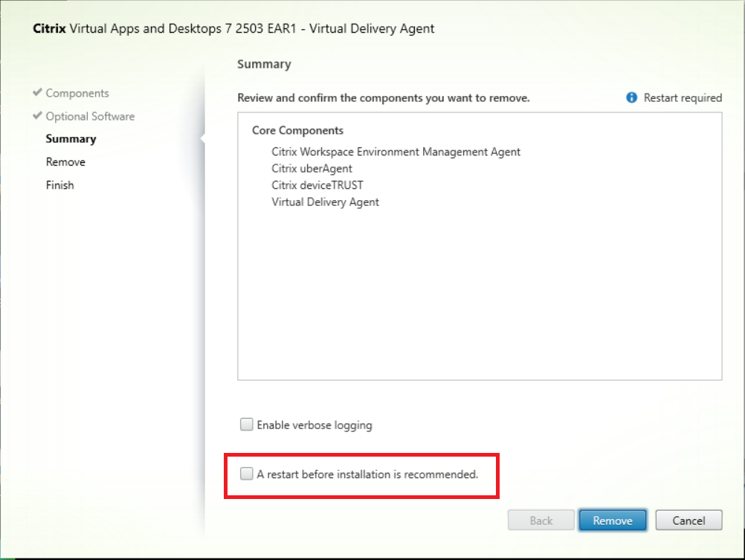Open the Optional Software step

click(x=90, y=116)
